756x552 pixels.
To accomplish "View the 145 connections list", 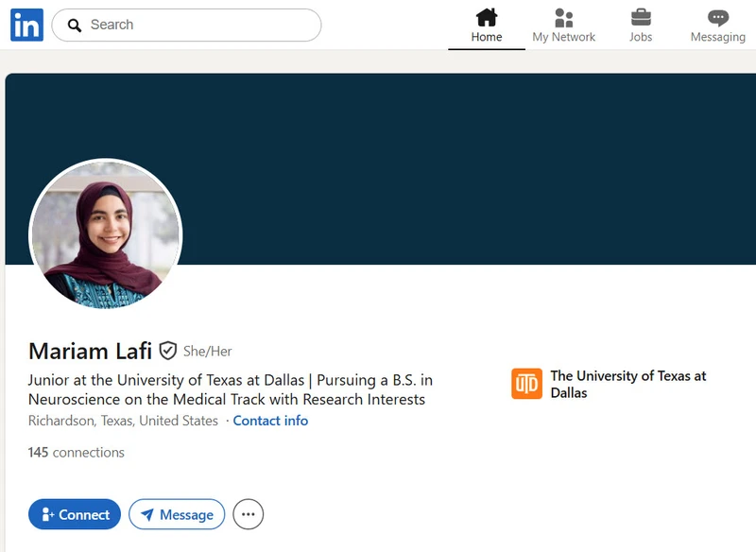I will tap(77, 453).
